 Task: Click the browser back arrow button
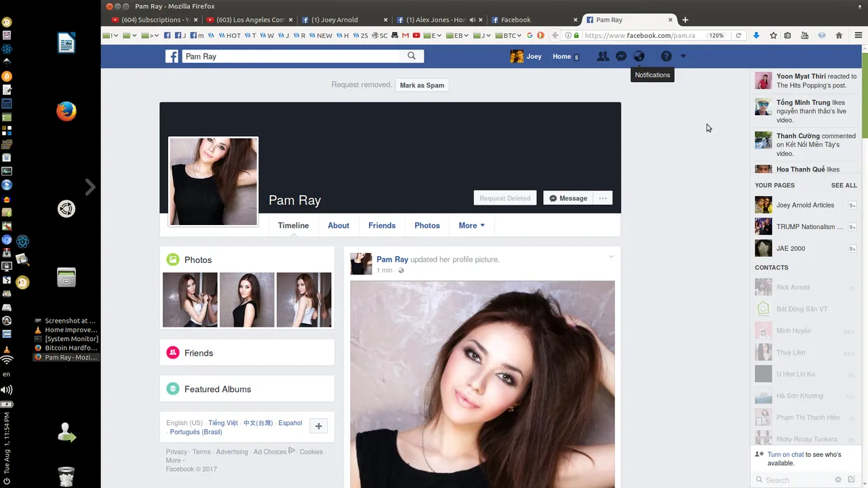(x=555, y=35)
